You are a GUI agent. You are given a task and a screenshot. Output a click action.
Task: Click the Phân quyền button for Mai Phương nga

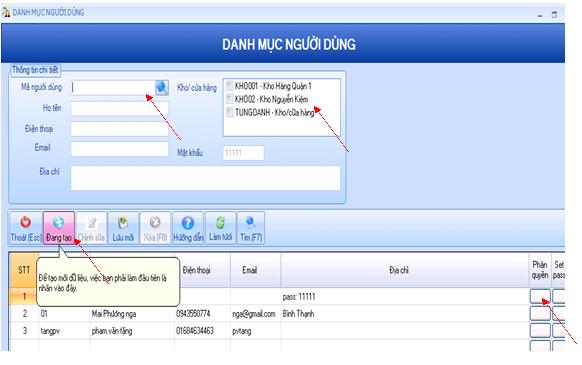click(x=540, y=314)
